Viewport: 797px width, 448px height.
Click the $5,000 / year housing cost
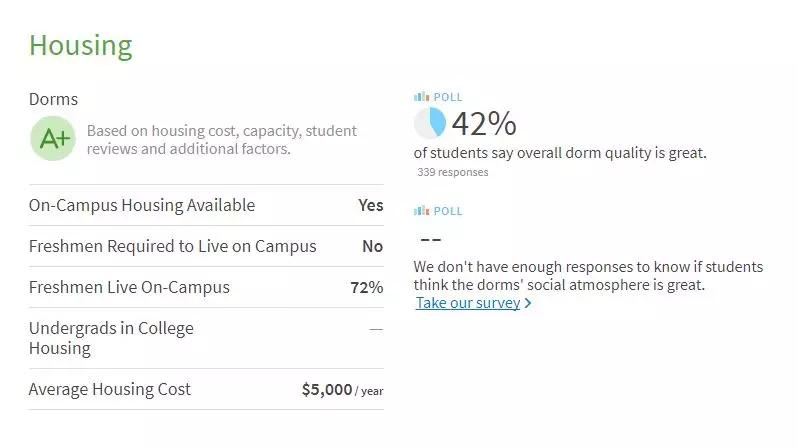click(342, 390)
